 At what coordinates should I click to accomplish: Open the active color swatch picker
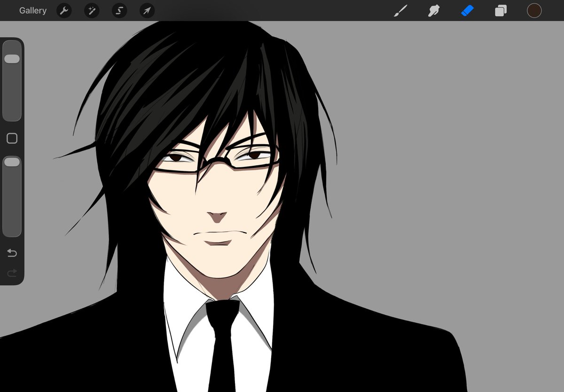click(534, 10)
